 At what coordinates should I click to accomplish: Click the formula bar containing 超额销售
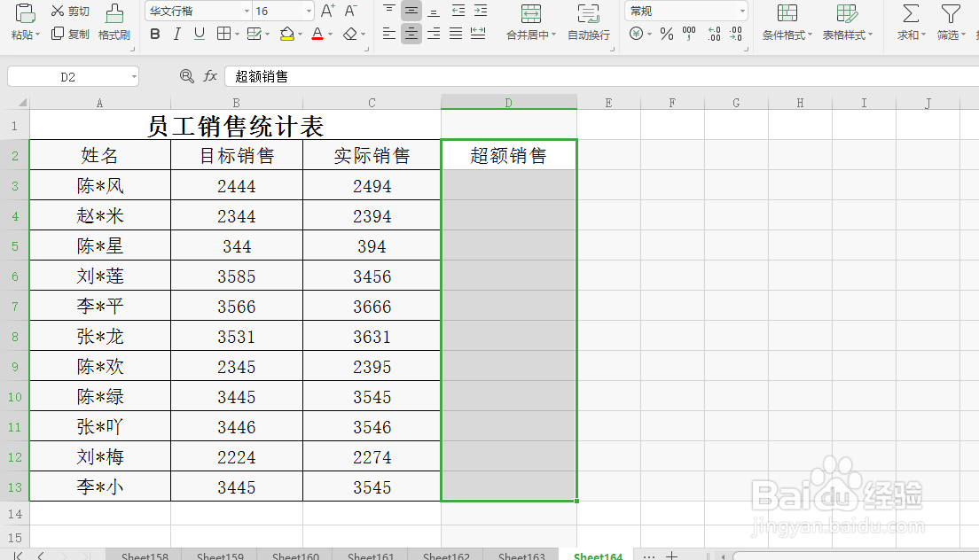(x=600, y=76)
